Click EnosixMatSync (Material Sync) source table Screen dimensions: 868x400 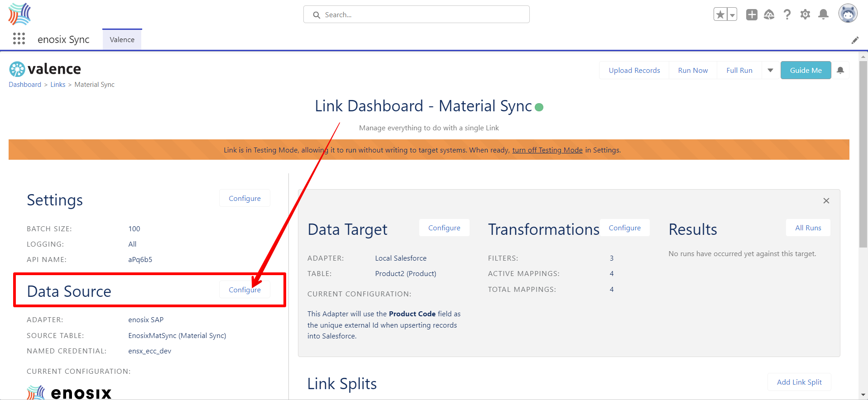177,335
